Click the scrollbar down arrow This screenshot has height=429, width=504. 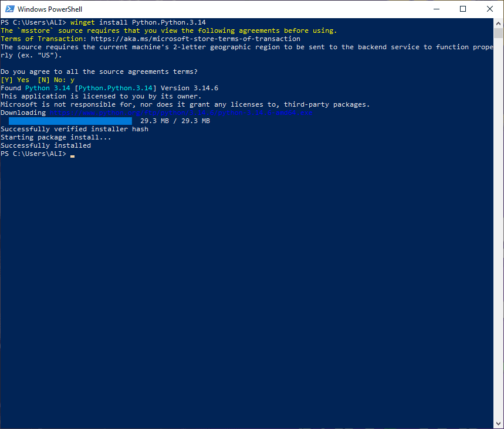pos(498,424)
